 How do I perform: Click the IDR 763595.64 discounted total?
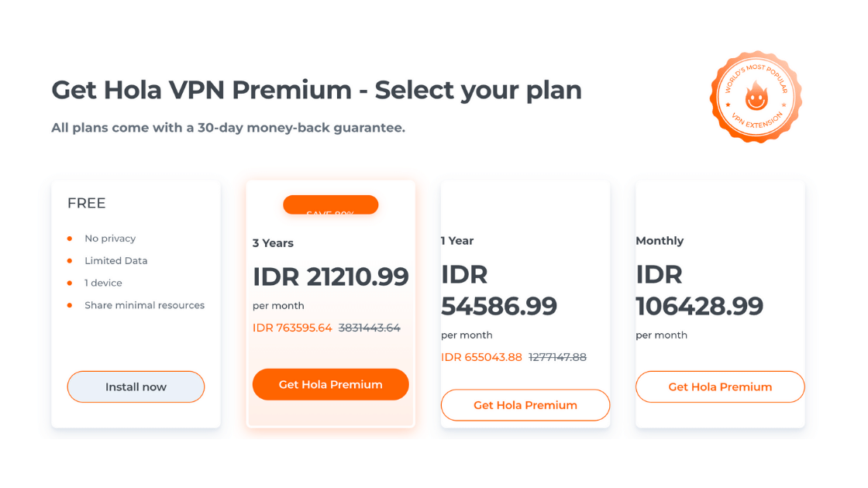point(292,328)
